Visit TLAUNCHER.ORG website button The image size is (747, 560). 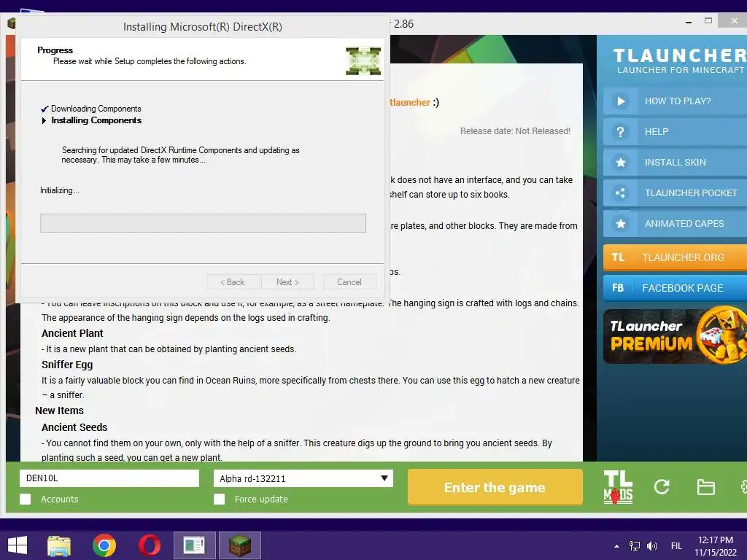(x=675, y=257)
